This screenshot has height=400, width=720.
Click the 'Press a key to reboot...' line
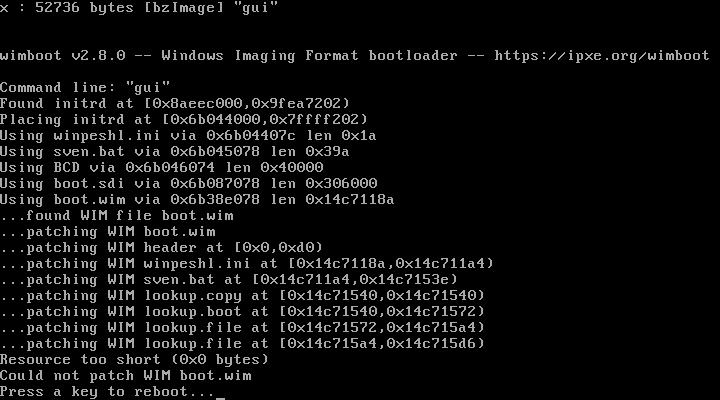click(107, 392)
